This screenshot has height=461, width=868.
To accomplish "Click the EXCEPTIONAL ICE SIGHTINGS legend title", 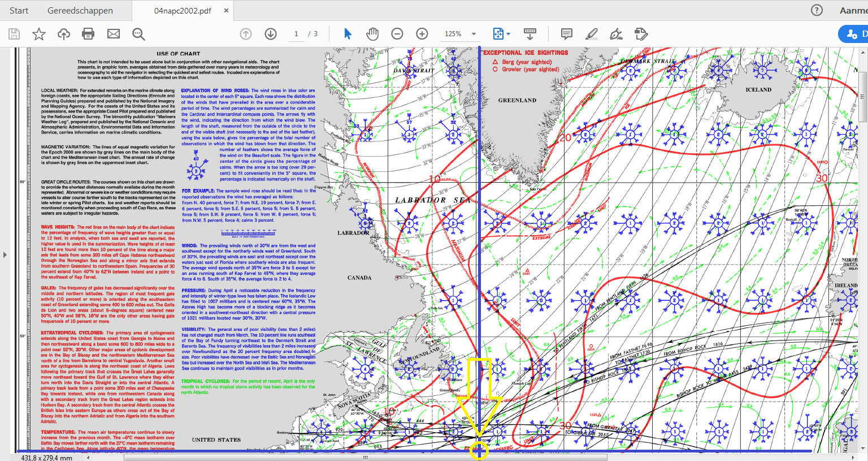I will pyautogui.click(x=525, y=53).
